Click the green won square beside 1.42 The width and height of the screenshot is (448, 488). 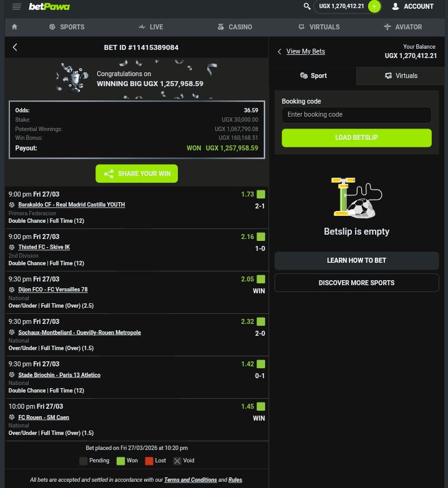[261, 364]
